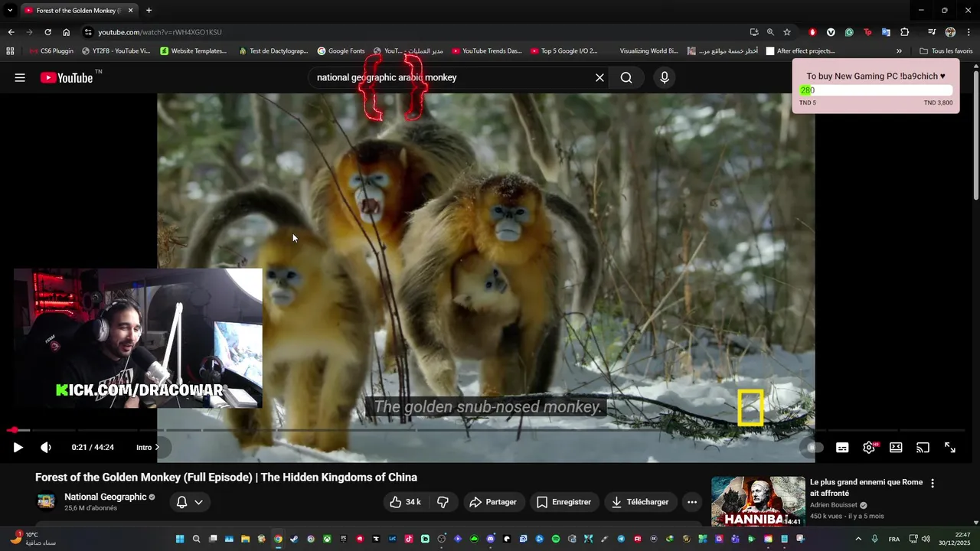
Task: Open YouTube Trends Das... bookmark
Action: point(487,51)
